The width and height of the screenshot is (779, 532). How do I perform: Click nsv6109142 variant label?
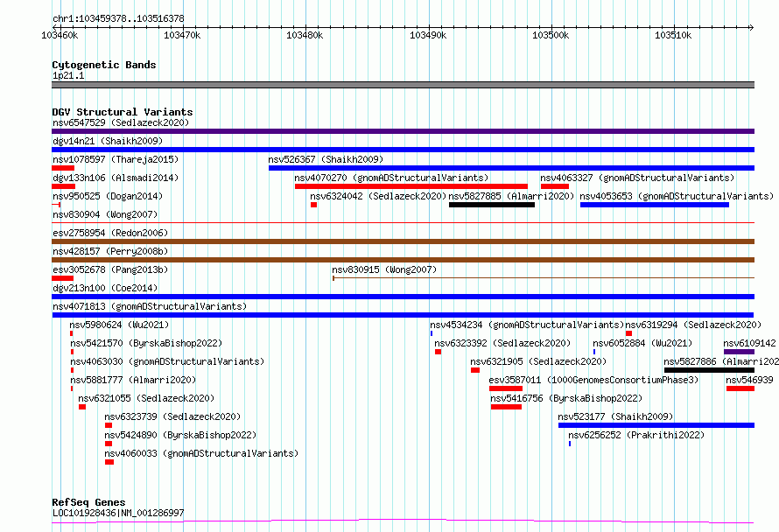[750, 343]
